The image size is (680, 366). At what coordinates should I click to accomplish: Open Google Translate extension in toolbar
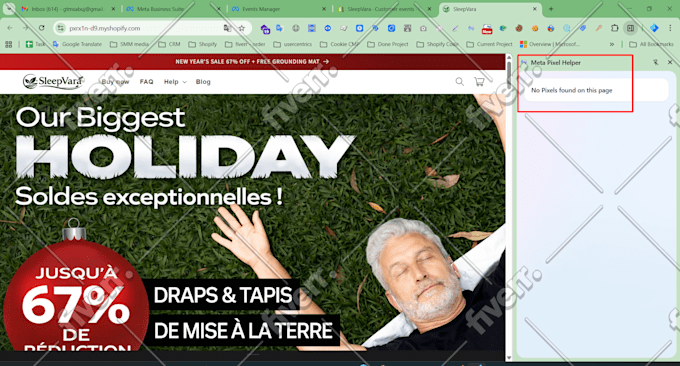(279, 28)
